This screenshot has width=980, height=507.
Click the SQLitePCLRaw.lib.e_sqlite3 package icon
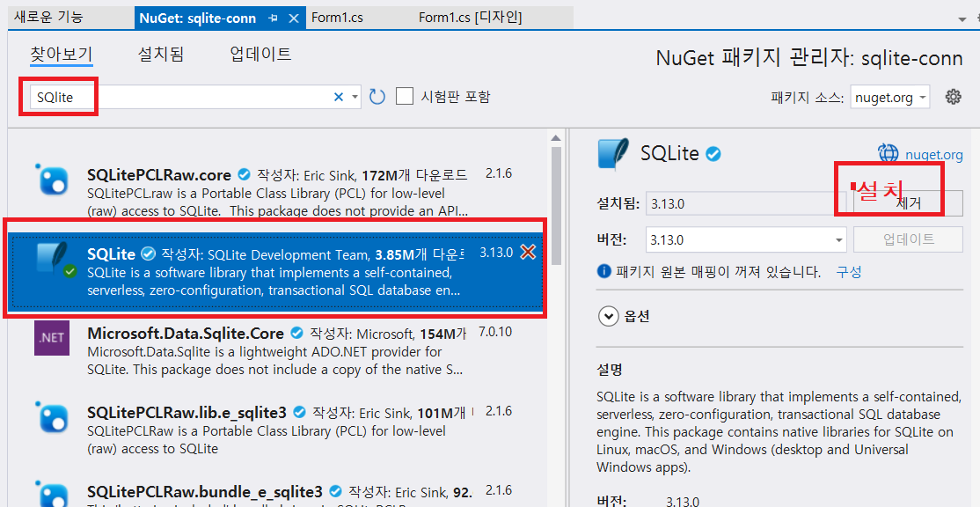(53, 416)
